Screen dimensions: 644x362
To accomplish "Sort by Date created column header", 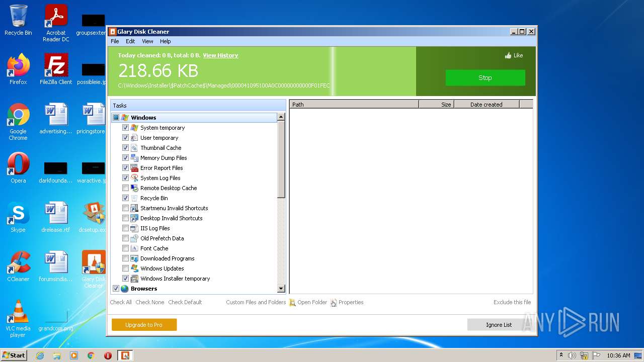I will pyautogui.click(x=487, y=105).
